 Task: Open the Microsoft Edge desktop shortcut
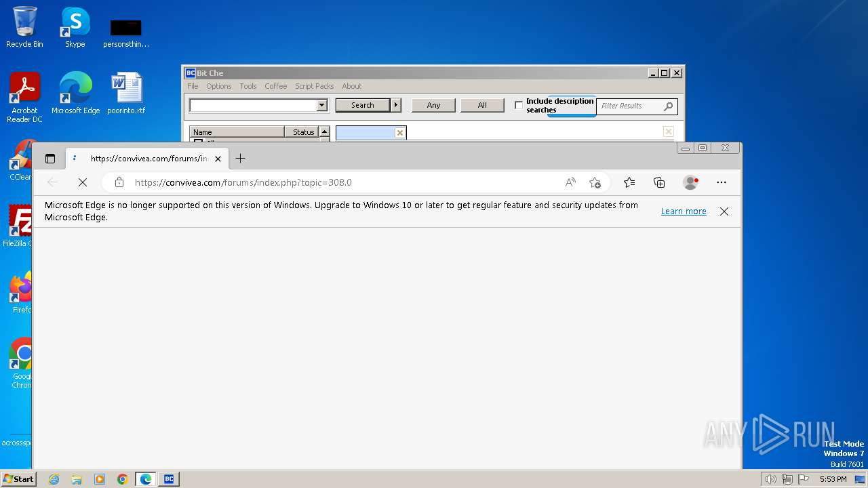tap(75, 93)
